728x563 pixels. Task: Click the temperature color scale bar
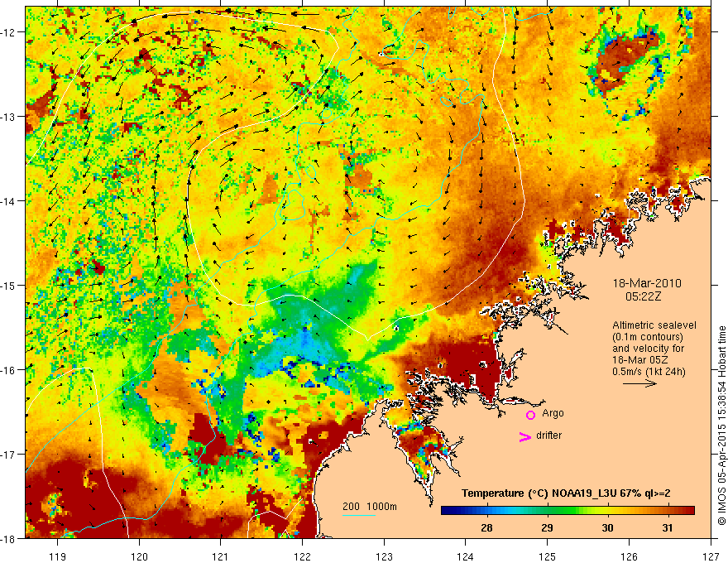point(568,511)
